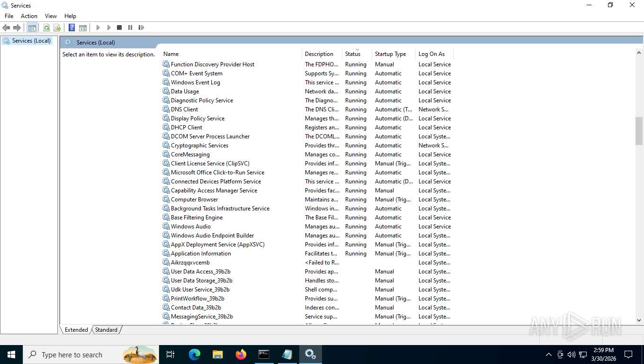This screenshot has width=644, height=364.
Task: Switch to the Extended tab
Action: tap(76, 330)
